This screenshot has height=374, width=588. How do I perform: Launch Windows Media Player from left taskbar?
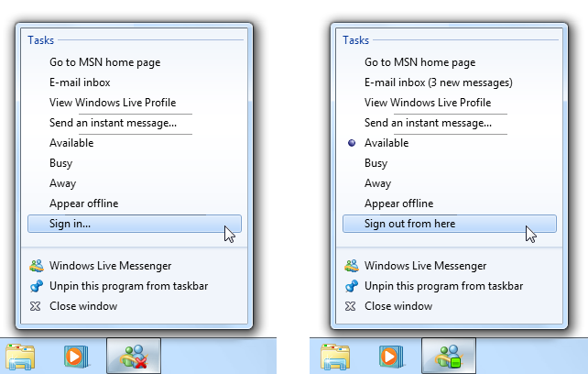coord(76,356)
